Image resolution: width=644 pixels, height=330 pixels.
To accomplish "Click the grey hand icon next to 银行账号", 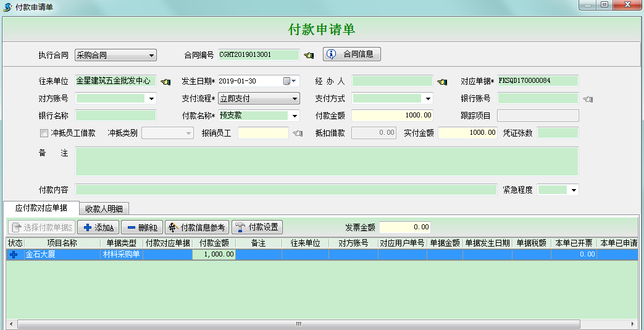I will [588, 99].
